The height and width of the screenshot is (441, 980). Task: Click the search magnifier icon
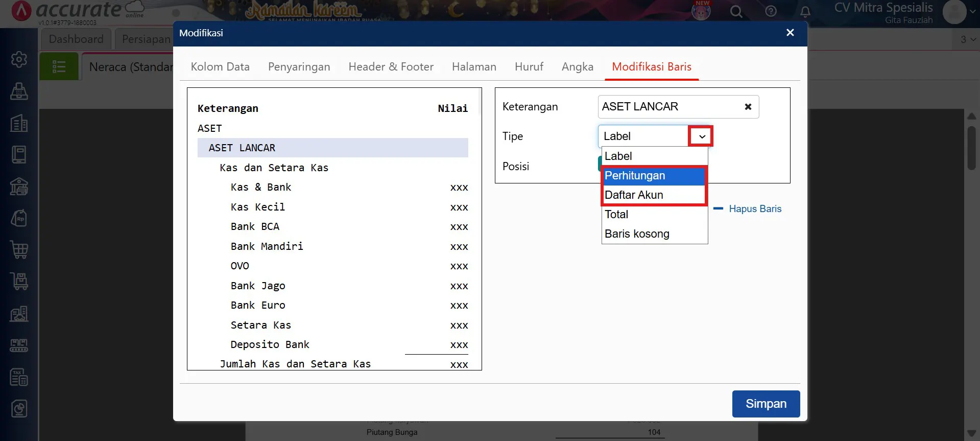pos(736,11)
